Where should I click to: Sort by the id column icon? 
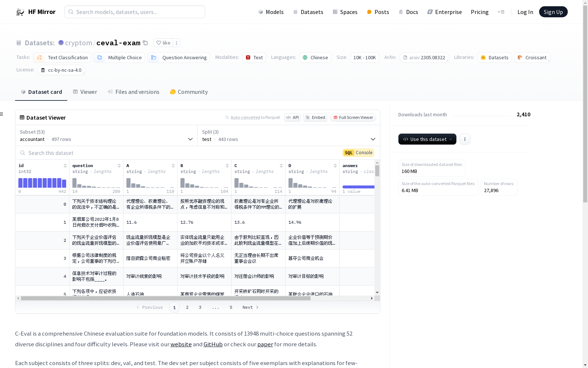click(65, 166)
